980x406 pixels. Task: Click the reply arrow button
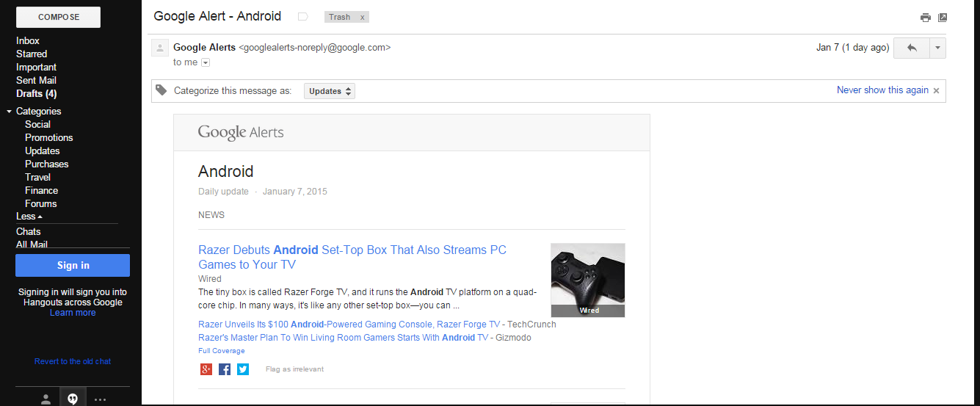coord(912,48)
